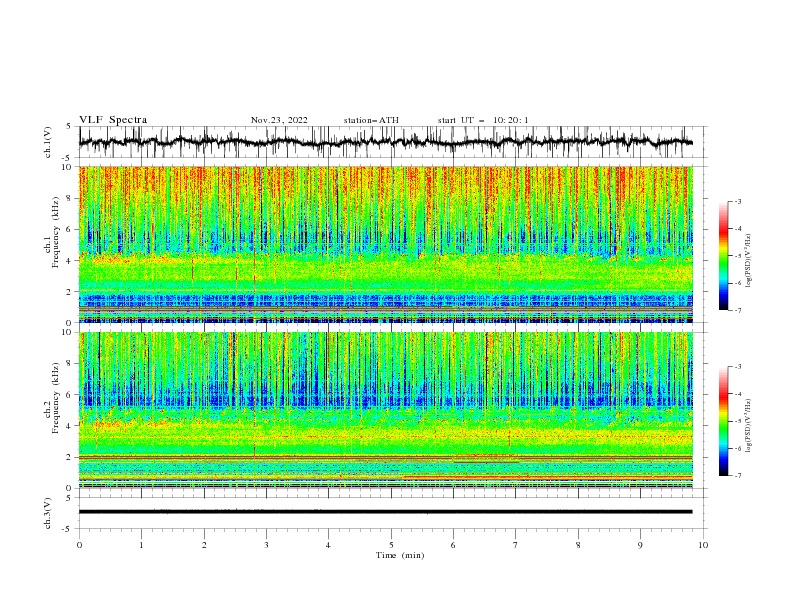Click the "-3" label on ch.2 colorbar

[x=738, y=367]
